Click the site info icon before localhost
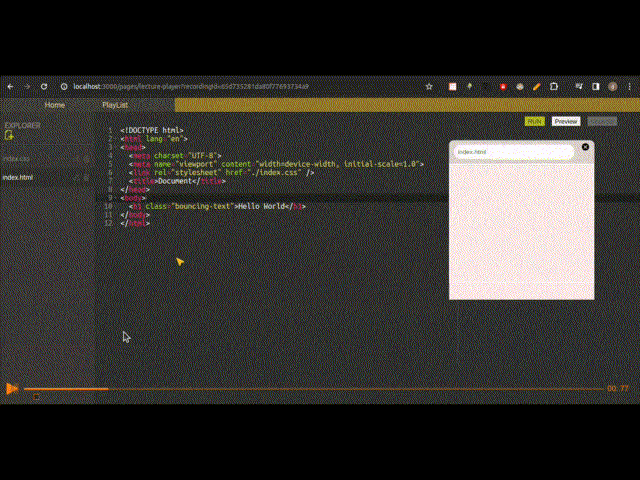The height and width of the screenshot is (480, 640). click(x=64, y=87)
